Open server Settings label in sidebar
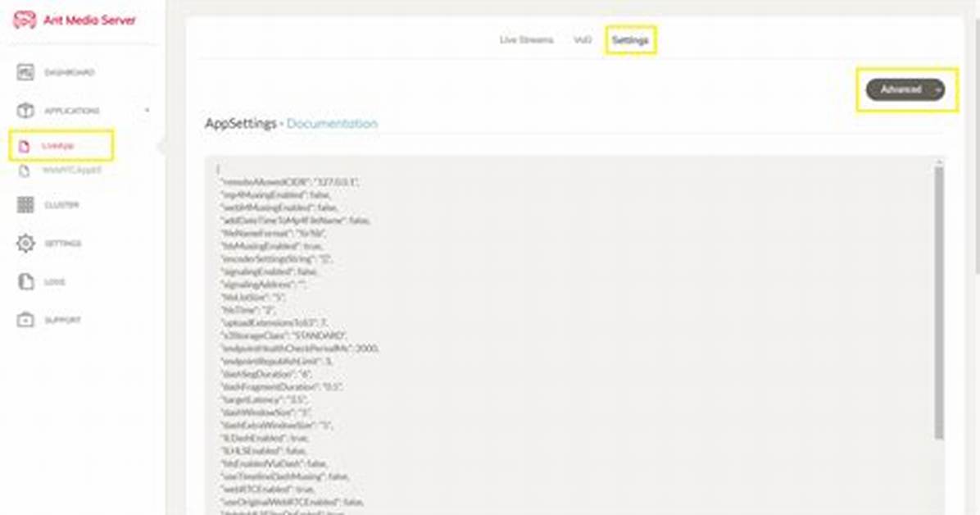980x515 pixels. click(x=62, y=244)
